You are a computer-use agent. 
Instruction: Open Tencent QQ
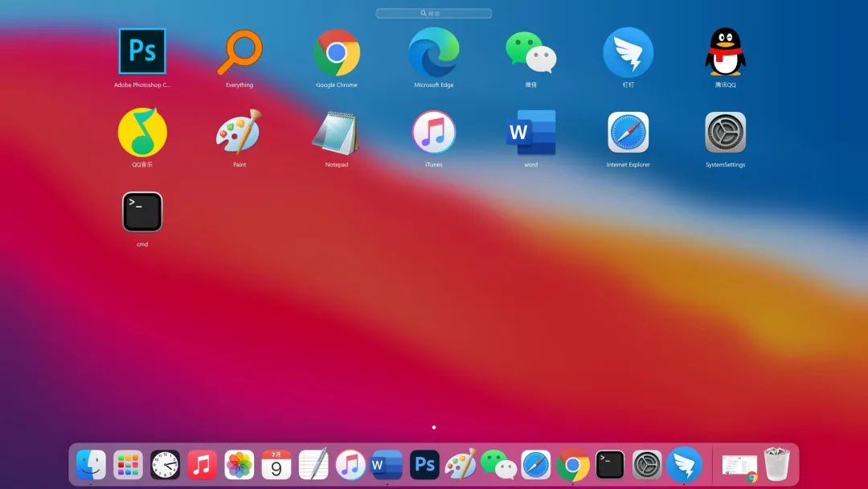click(x=725, y=52)
